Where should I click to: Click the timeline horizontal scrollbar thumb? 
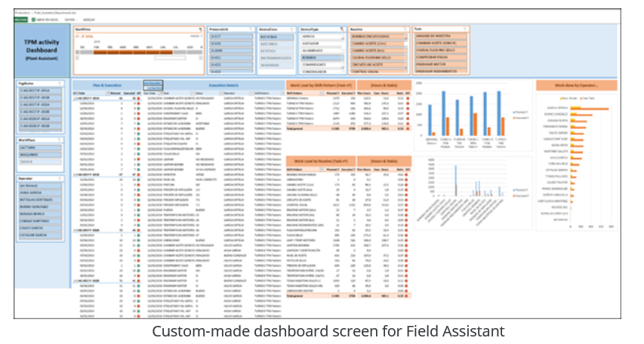[x=170, y=58]
